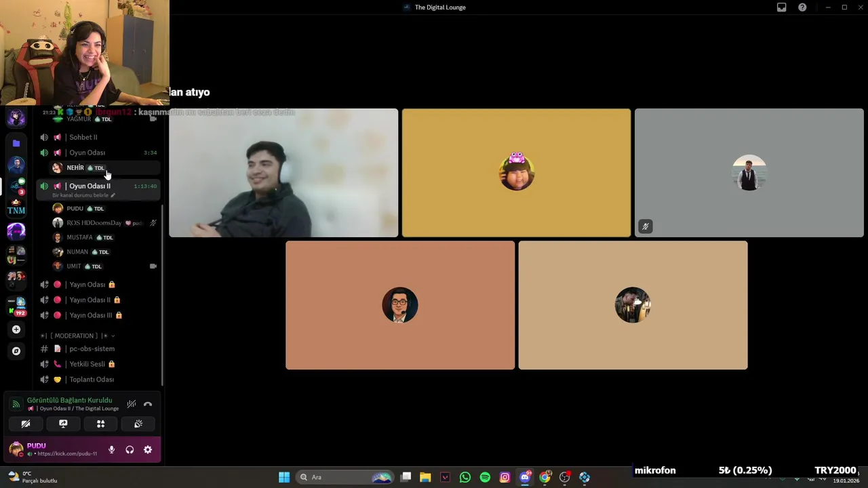The height and width of the screenshot is (488, 868).
Task: Open the pc-obs-sistem text channel
Action: pos(100,348)
